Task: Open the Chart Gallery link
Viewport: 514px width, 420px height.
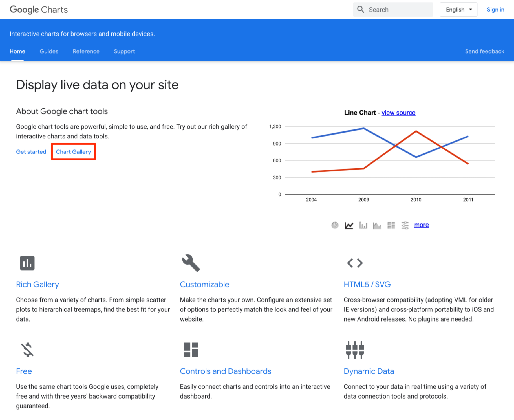Action: pyautogui.click(x=73, y=152)
